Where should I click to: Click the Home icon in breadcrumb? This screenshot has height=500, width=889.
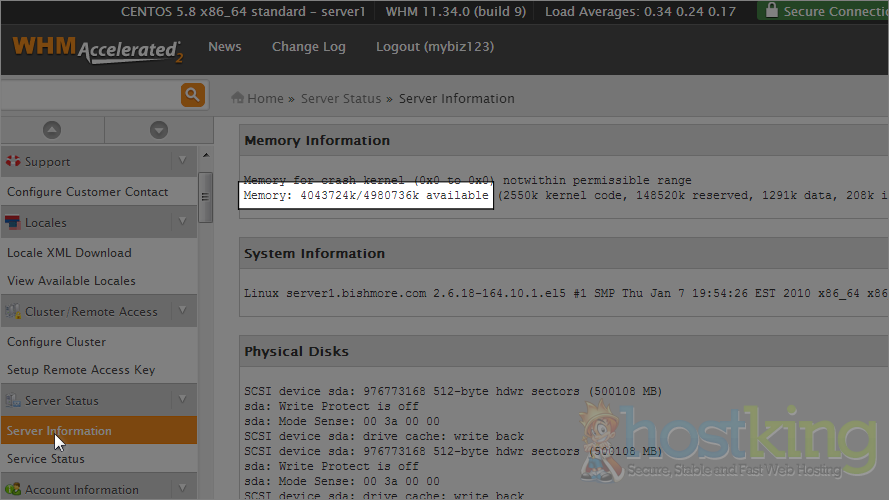(x=238, y=98)
